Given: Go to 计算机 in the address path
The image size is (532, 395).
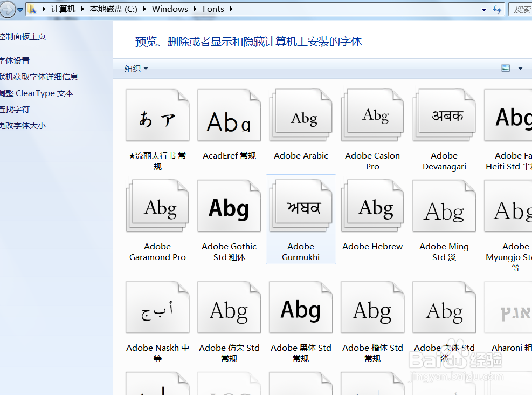Looking at the screenshot, I should pos(64,9).
